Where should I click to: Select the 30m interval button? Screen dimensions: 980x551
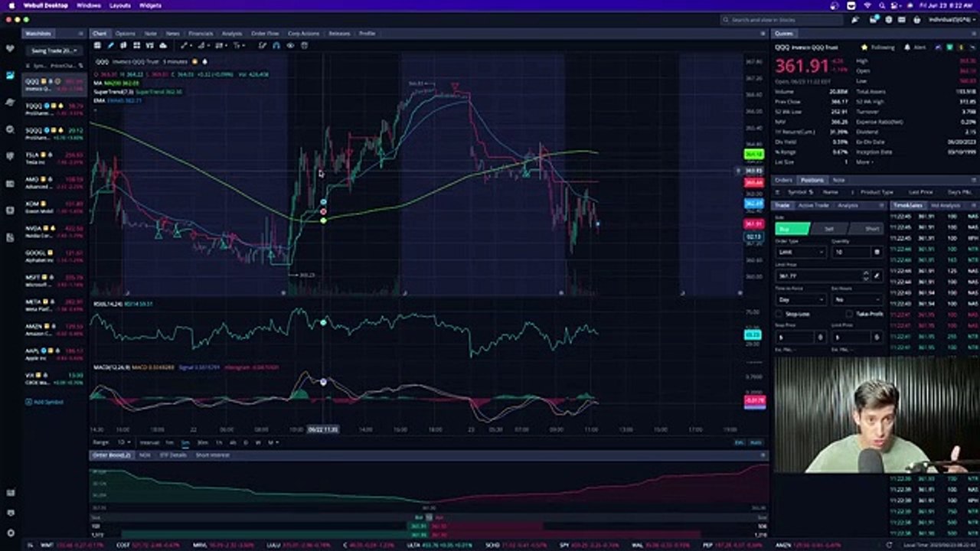[x=202, y=442]
